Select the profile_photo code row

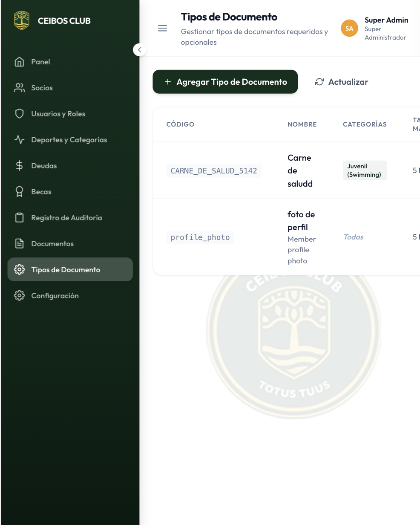tap(200, 237)
